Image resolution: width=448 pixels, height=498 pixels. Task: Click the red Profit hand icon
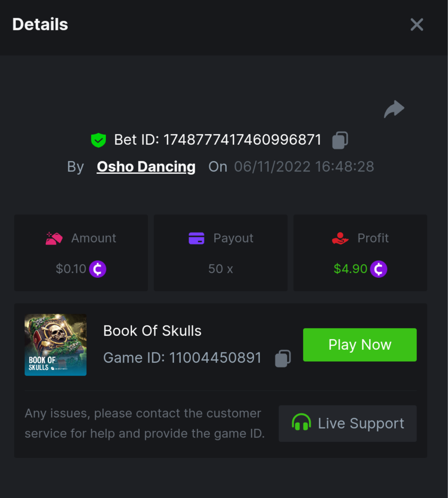coord(340,238)
